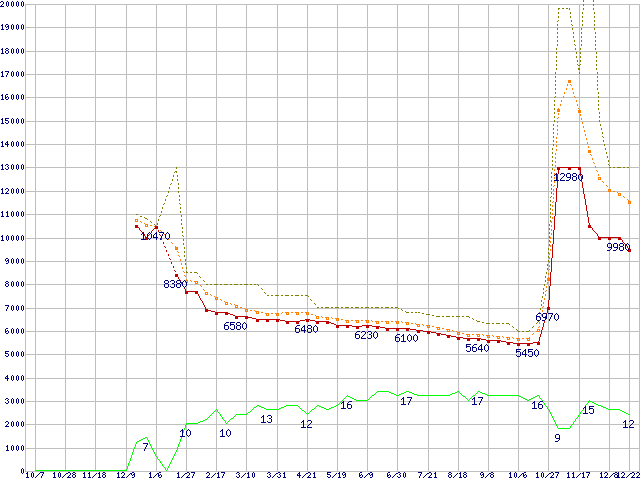Click the 6100 value label

click(x=406, y=339)
